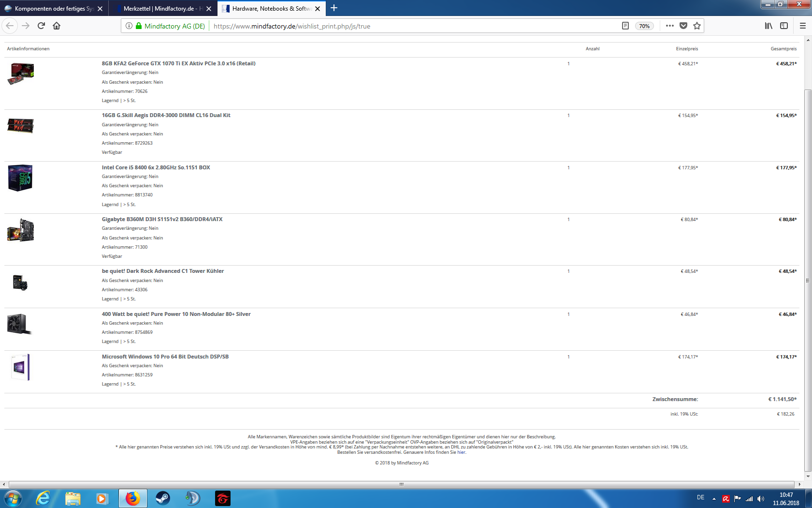Screen dimensions: 812x508
Task: Open a new browser tab
Action: (334, 8)
